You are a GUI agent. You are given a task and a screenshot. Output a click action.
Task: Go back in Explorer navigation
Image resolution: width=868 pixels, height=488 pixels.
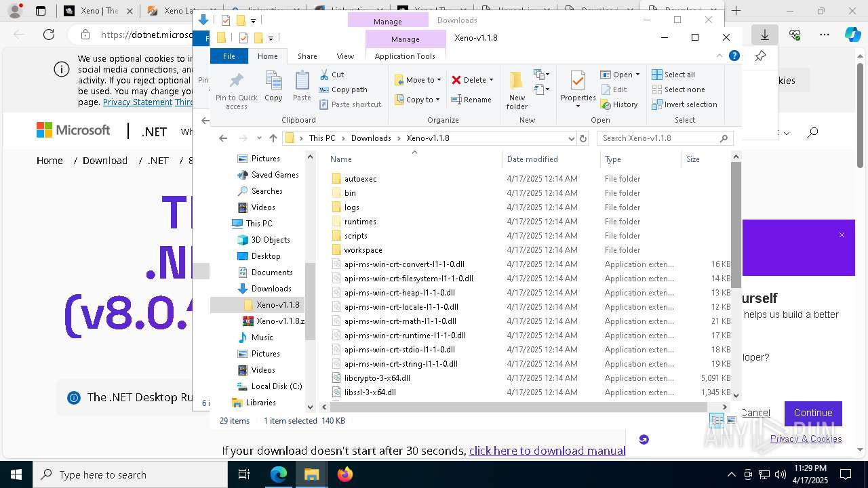tap(223, 138)
